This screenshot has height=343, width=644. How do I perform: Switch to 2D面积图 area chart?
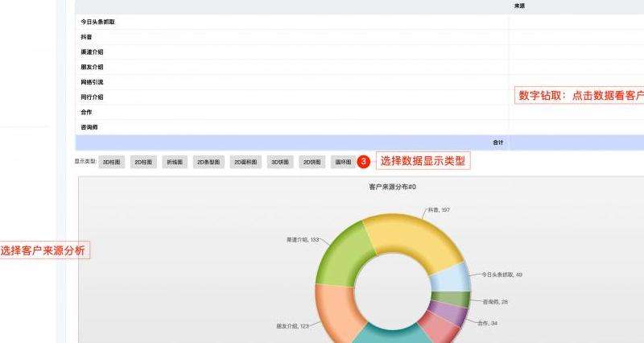pyautogui.click(x=246, y=162)
